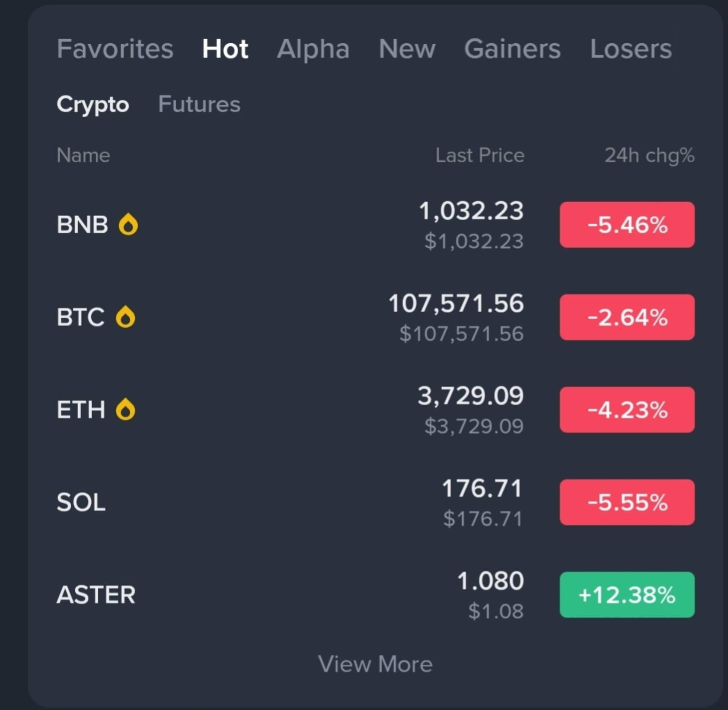Click the BNB -5.46% change badge
The width and height of the screenshot is (728, 710).
point(627,225)
